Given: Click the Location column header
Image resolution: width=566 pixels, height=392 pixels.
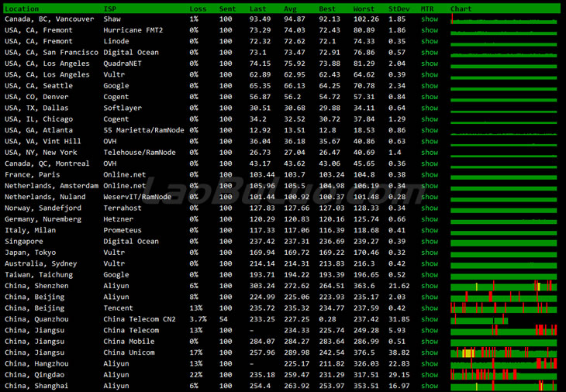Looking at the screenshot, I should pyautogui.click(x=22, y=9).
